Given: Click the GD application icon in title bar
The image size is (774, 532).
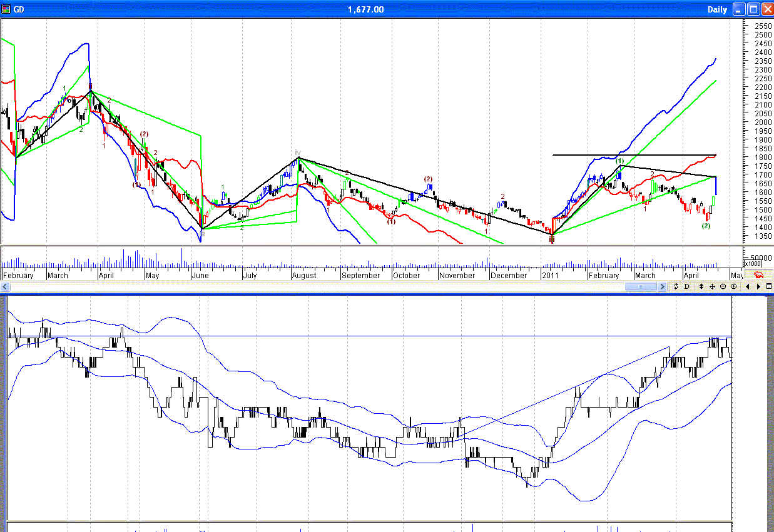Looking at the screenshot, I should click(x=6, y=9).
